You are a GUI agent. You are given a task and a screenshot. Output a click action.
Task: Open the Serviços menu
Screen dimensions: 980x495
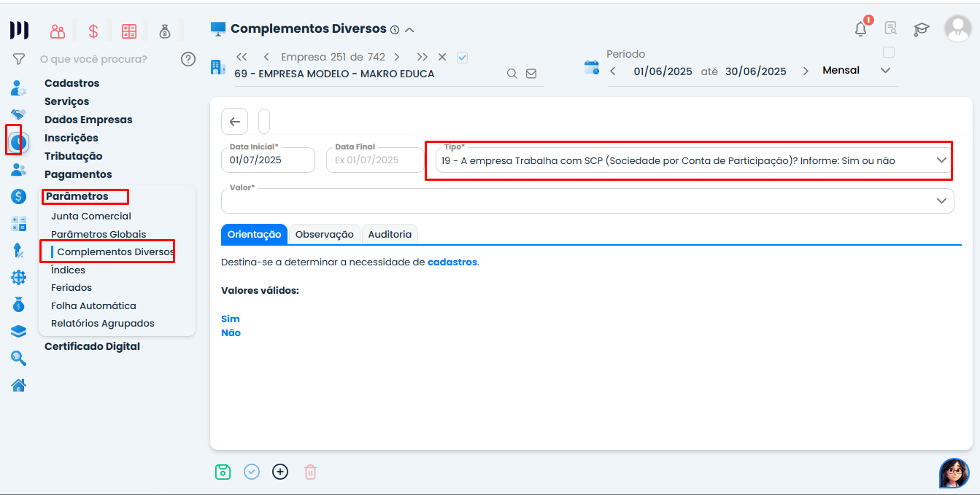tap(66, 101)
